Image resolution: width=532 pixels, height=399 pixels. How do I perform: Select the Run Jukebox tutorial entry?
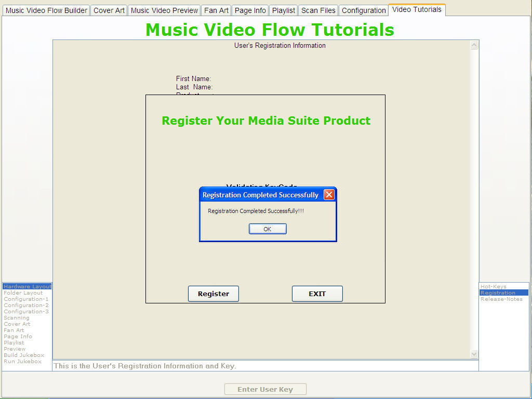click(x=27, y=362)
